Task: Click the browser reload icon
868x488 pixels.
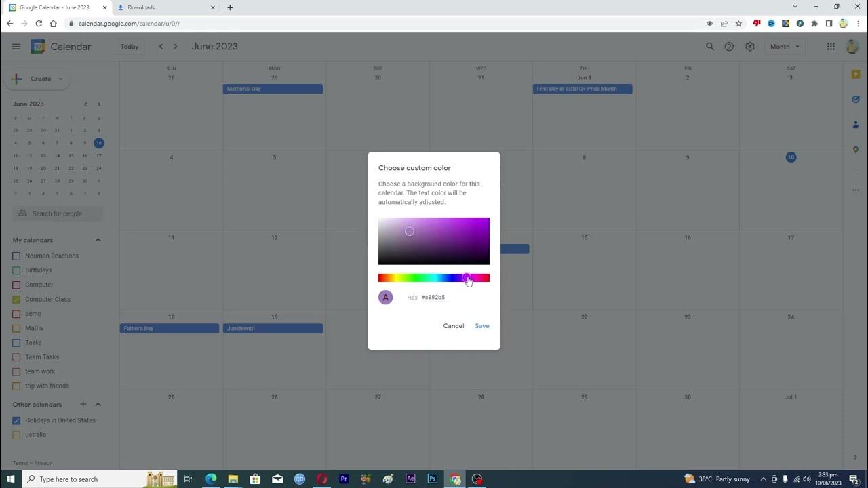Action: 39,24
